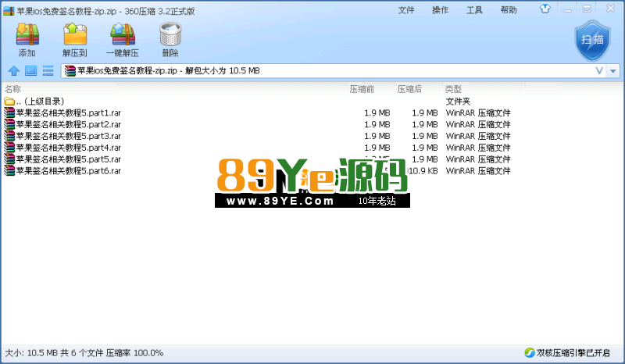
Task: Click the compressed size 1.9 MB of part3
Action: (x=425, y=136)
